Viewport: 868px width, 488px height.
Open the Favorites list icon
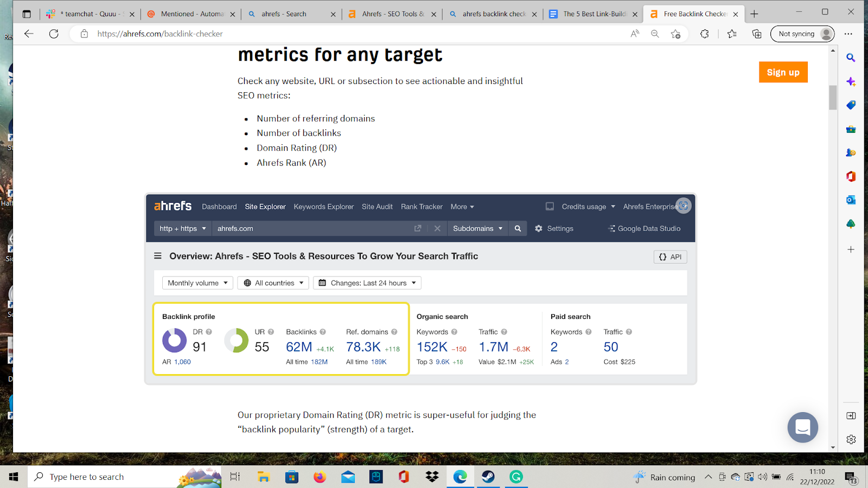pos(732,34)
